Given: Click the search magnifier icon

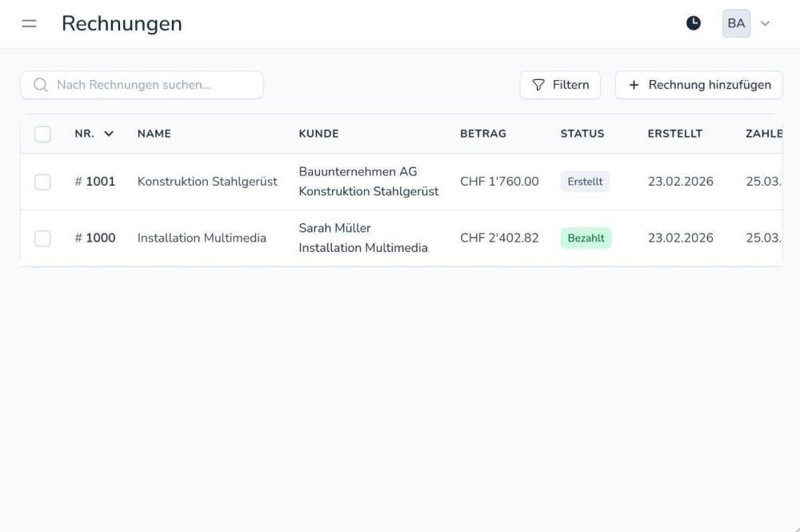Looking at the screenshot, I should (40, 84).
